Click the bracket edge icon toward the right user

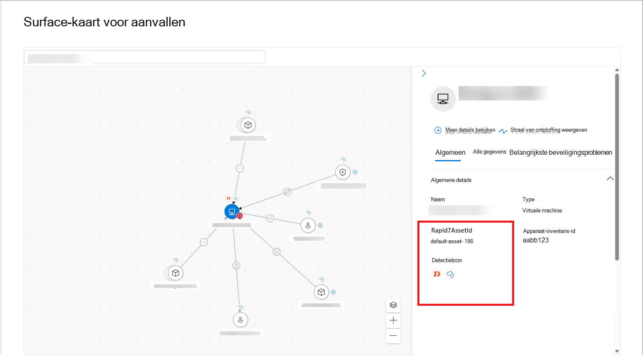coord(270,218)
